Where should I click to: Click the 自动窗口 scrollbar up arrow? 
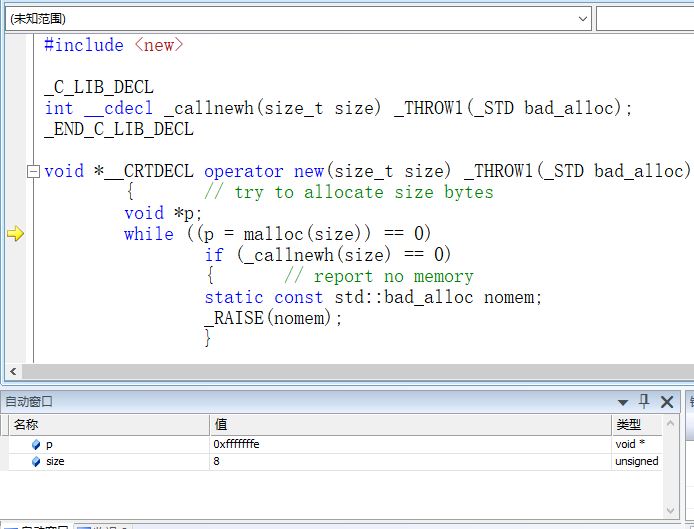[x=670, y=423]
